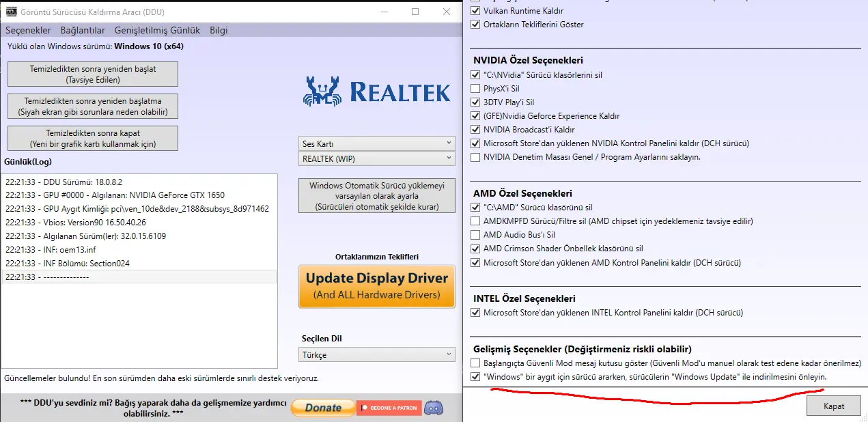
Task: Enable NVIDIA Denetim Masası ayarlarını saklayın checkbox
Action: click(476, 157)
